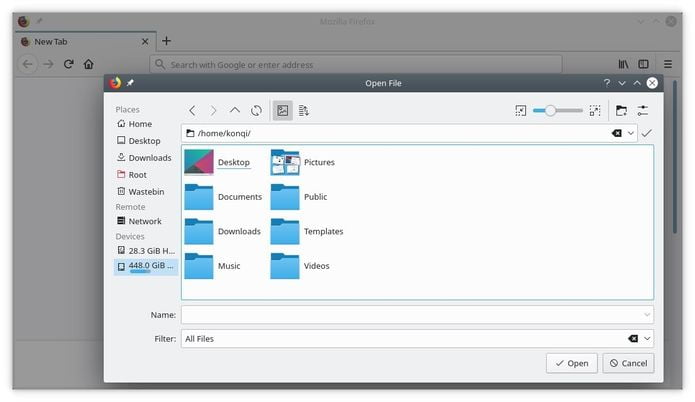This screenshot has height=402, width=695.
Task: Clear the /home/konqi/ location field
Action: click(617, 133)
